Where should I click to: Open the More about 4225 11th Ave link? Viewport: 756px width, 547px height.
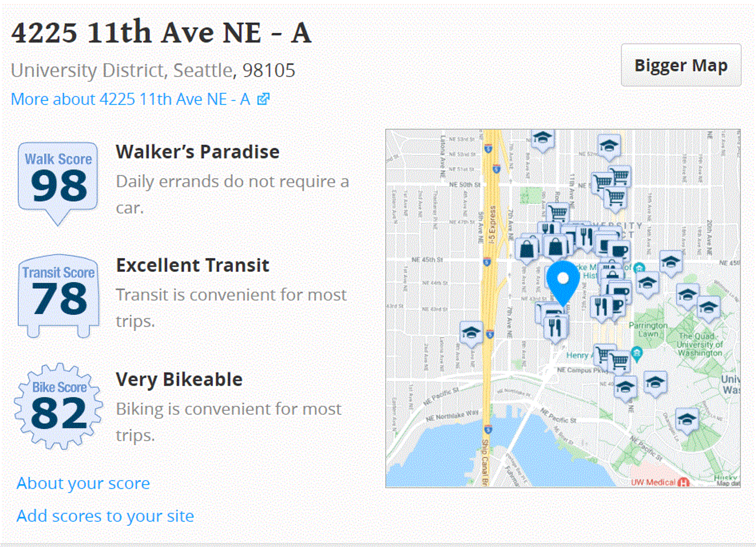tap(131, 99)
